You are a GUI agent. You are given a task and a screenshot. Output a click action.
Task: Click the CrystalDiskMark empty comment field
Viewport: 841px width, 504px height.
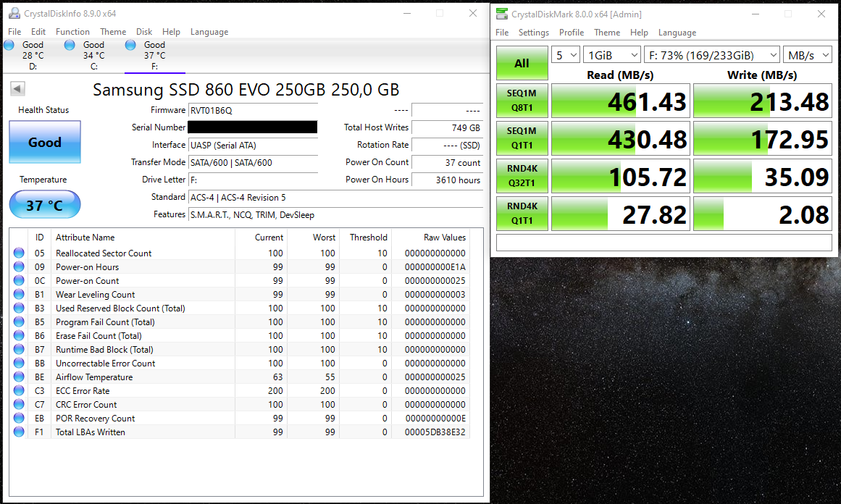664,243
